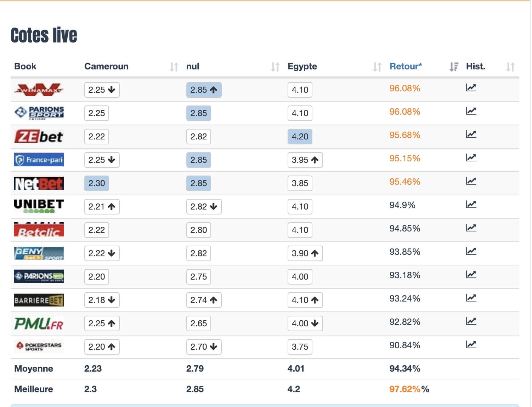
Task: Open the Parions Sport en ligne history chart icon
Action: (471, 111)
